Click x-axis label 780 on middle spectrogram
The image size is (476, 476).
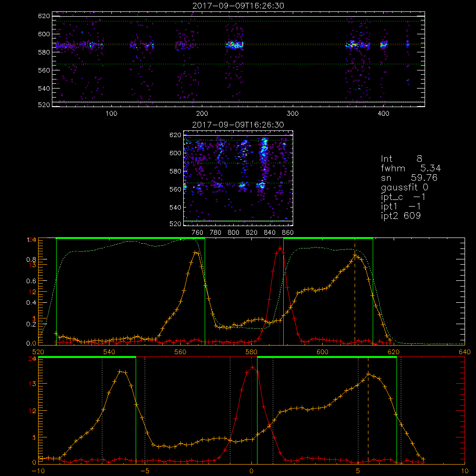point(216,233)
